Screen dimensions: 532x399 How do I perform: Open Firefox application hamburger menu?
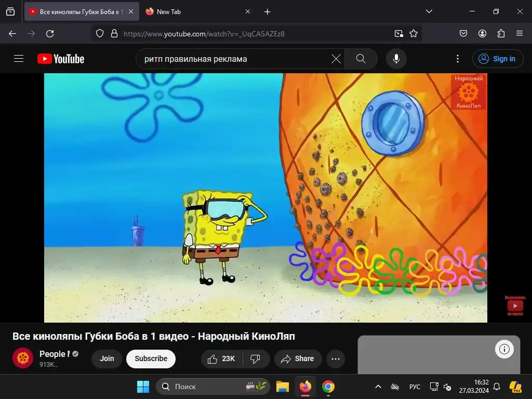click(520, 33)
